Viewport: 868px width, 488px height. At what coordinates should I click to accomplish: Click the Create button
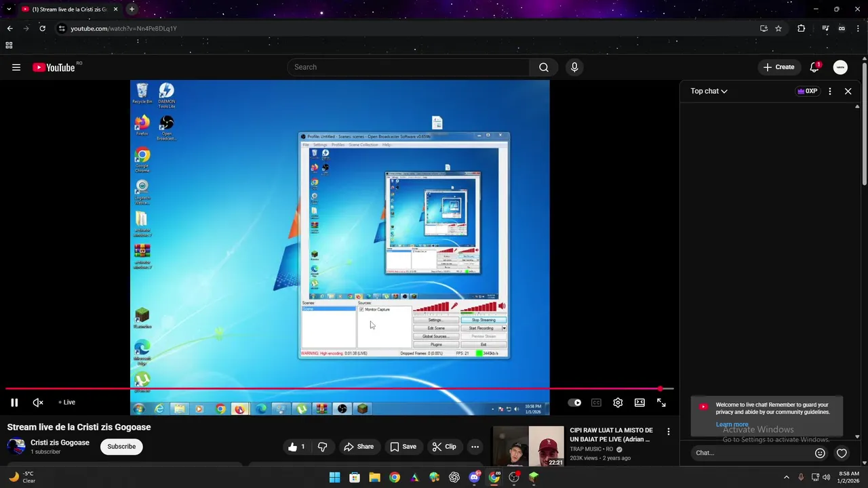(x=778, y=67)
